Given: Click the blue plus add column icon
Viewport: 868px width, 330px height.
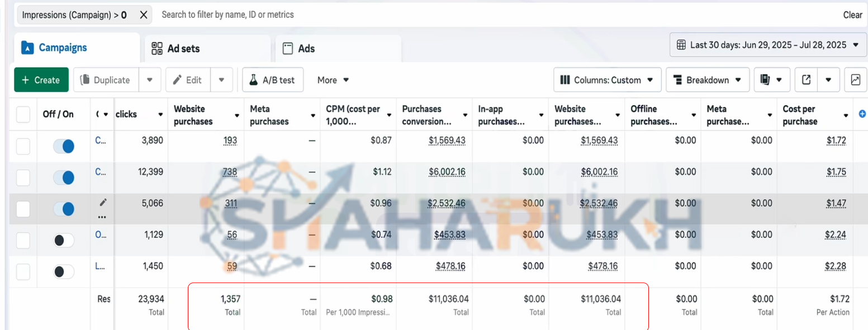Looking at the screenshot, I should click(862, 114).
